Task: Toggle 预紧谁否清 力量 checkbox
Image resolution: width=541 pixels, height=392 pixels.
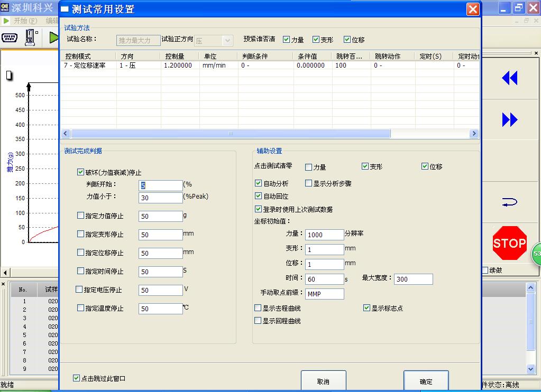Action: click(x=286, y=39)
